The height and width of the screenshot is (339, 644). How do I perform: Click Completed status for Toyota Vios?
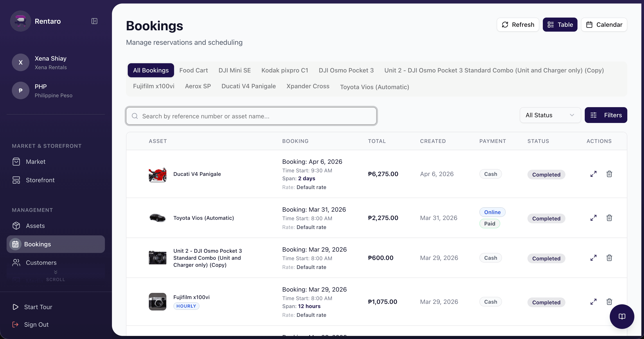click(546, 218)
